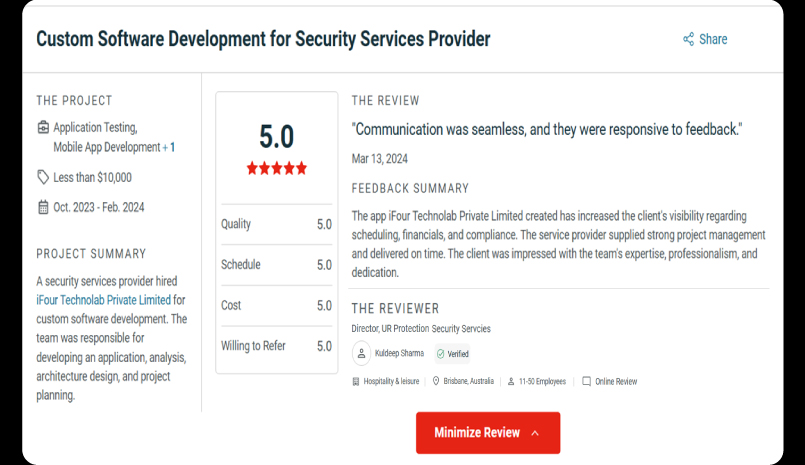Click the Share icon

click(688, 39)
